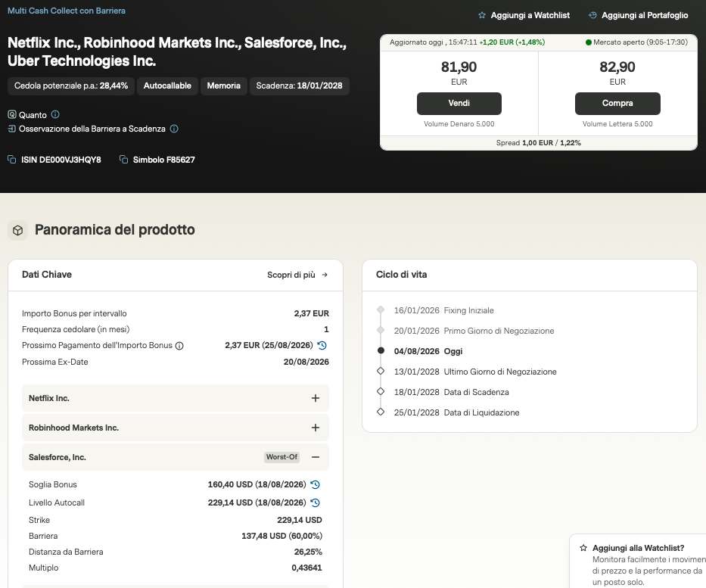Click the Quanto feature icon

[x=12, y=114]
